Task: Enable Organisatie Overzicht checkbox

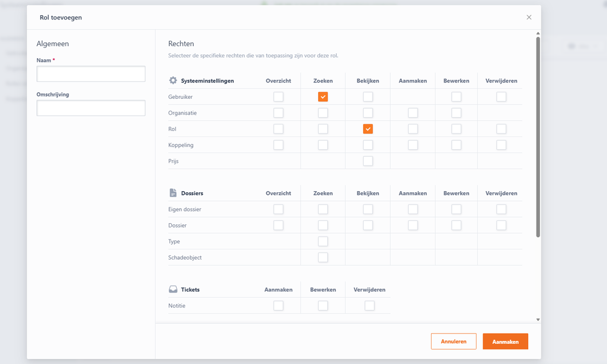Action: [279, 113]
